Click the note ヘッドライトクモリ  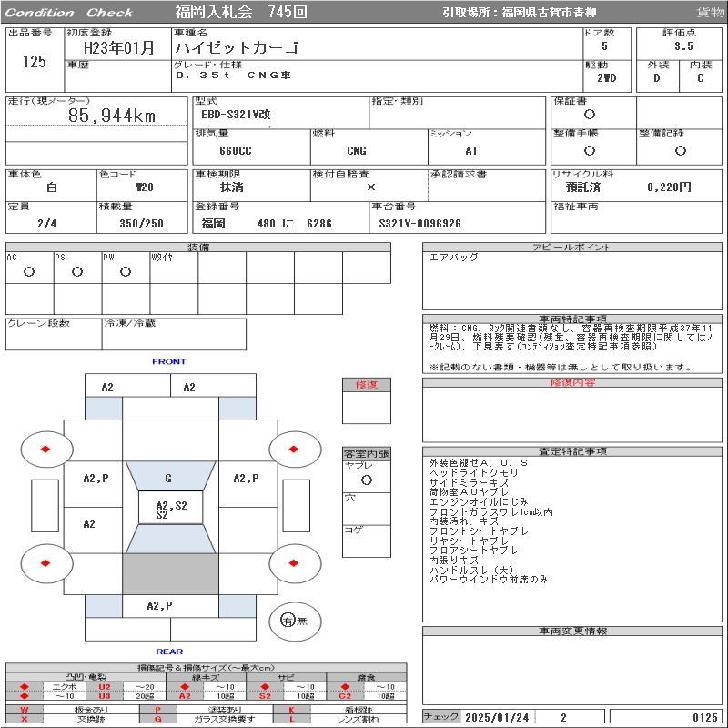coord(473,472)
